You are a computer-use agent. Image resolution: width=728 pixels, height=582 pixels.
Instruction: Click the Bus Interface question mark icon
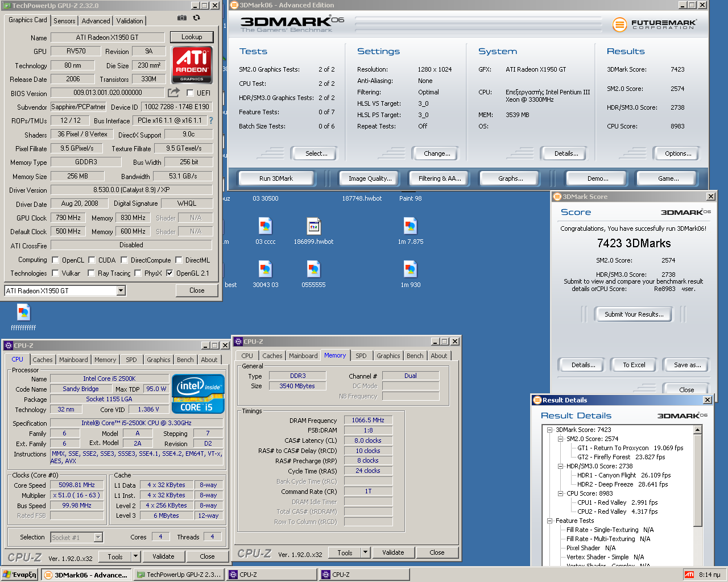[x=211, y=120]
